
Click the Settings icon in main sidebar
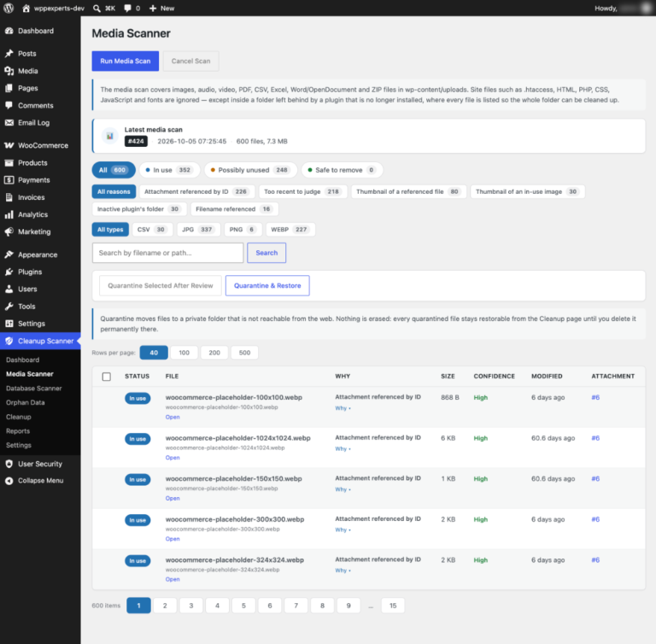pyautogui.click(x=9, y=324)
